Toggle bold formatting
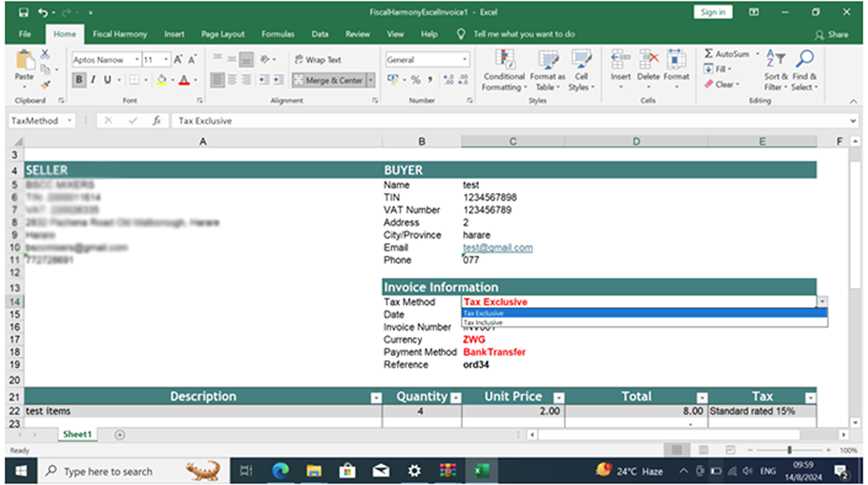 (x=78, y=80)
